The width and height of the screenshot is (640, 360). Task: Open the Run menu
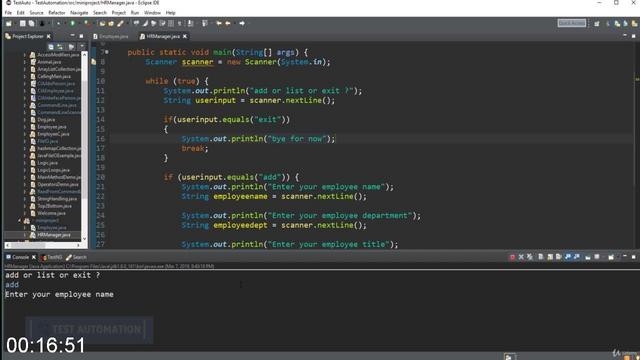point(135,13)
